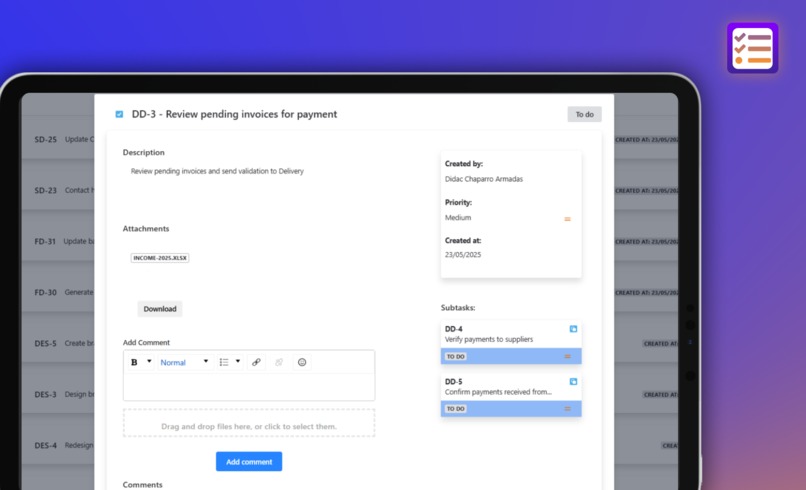Select the SD-23 row in background list
806x490 pixels.
coord(58,190)
